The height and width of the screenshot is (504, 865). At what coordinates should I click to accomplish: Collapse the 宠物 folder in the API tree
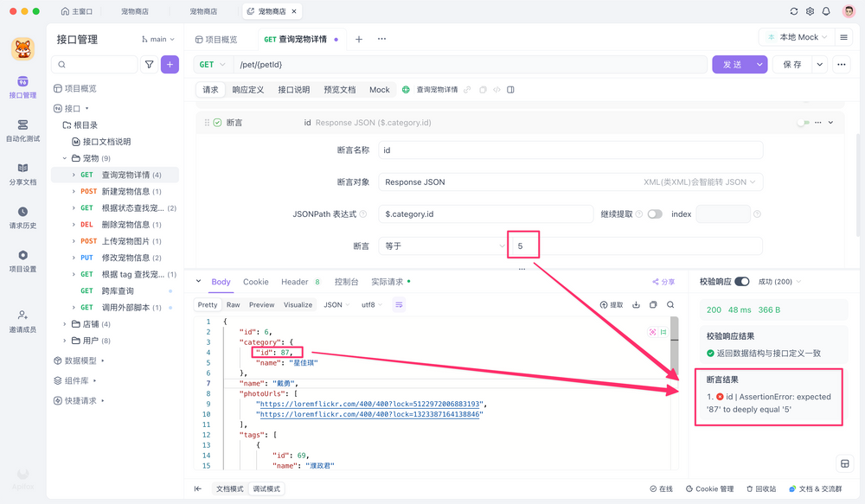click(x=64, y=157)
